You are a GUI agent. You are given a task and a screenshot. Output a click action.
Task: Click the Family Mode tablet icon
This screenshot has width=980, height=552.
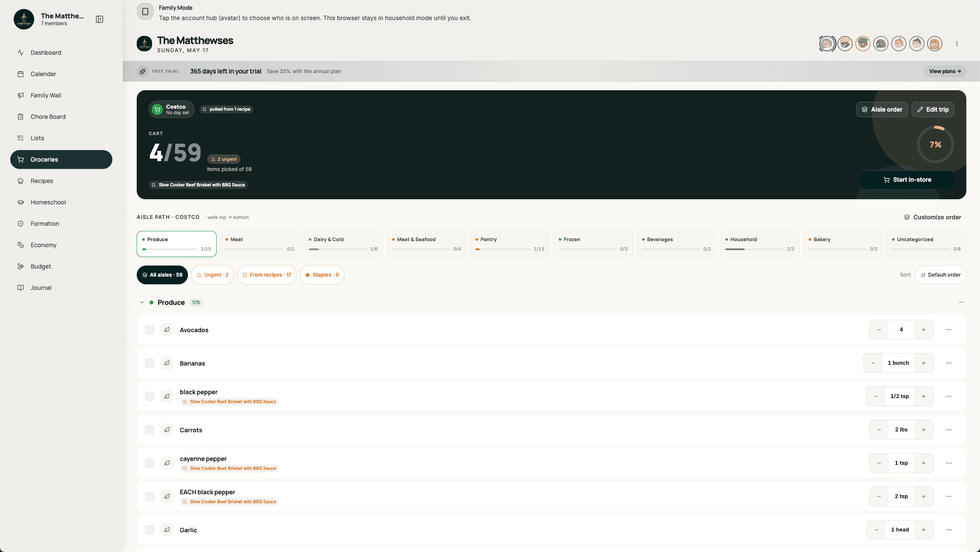145,12
